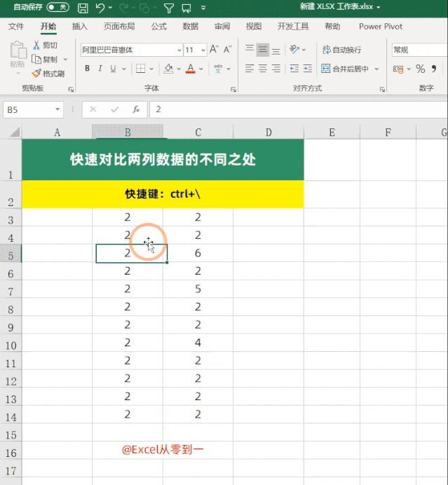Viewport: 448px width, 485px height.
Task: Click the Insert Function fx icon
Action: [x=136, y=109]
